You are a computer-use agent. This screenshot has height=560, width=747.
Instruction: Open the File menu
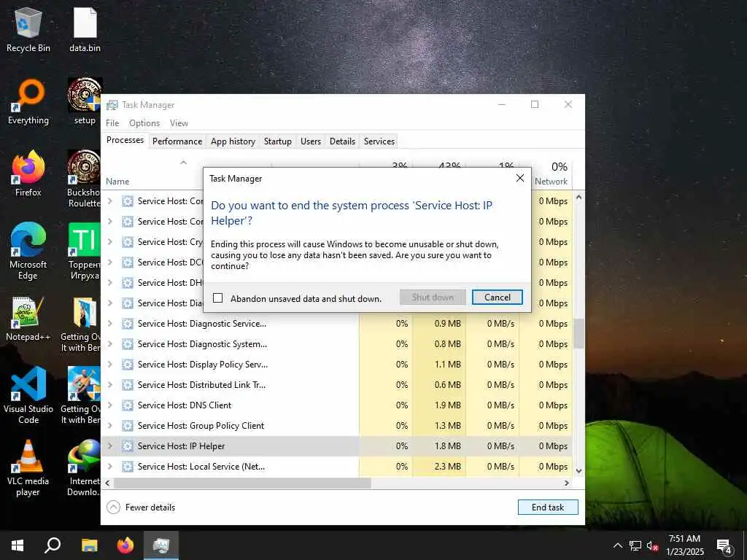pyautogui.click(x=112, y=122)
